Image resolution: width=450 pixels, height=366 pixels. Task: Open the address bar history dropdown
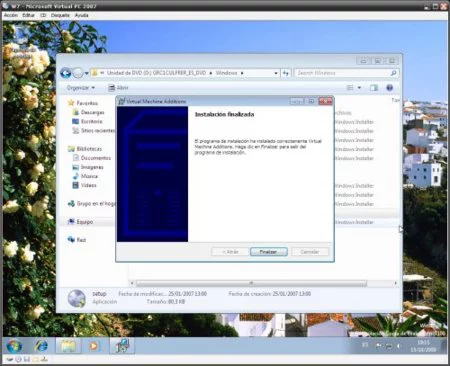276,73
